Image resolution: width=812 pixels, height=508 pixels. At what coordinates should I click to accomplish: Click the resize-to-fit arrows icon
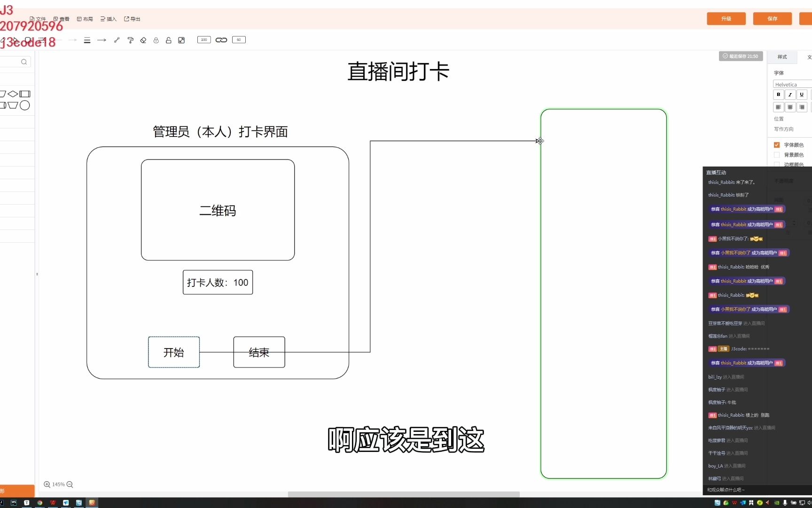point(181,40)
